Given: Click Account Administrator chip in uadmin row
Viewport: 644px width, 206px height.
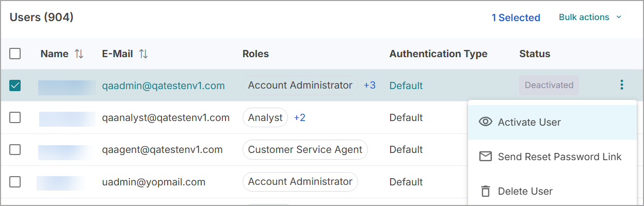Looking at the screenshot, I should click(300, 182).
